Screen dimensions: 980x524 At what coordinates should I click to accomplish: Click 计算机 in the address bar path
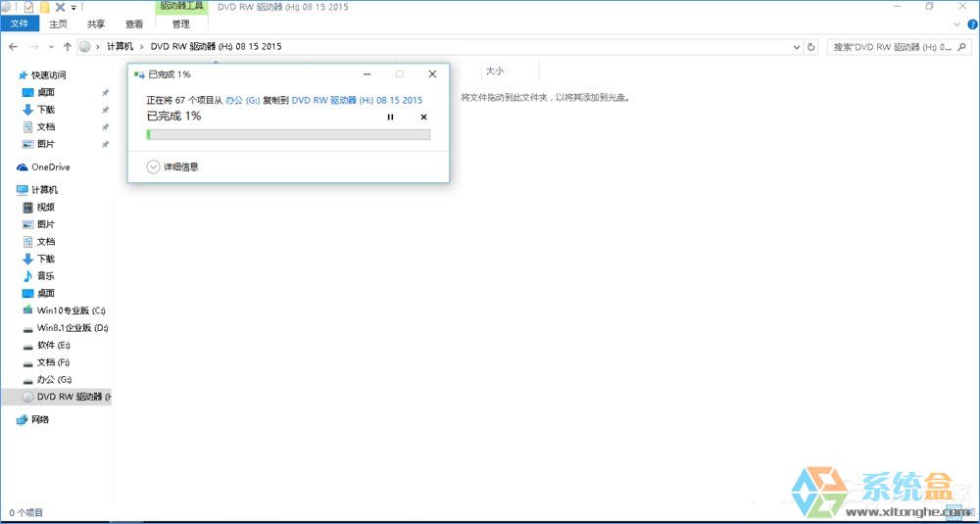[x=120, y=47]
